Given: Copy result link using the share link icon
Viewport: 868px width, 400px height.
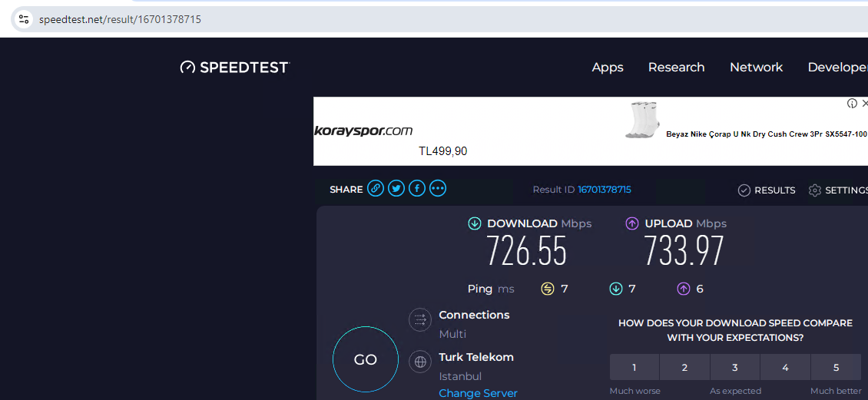Looking at the screenshot, I should point(376,189).
